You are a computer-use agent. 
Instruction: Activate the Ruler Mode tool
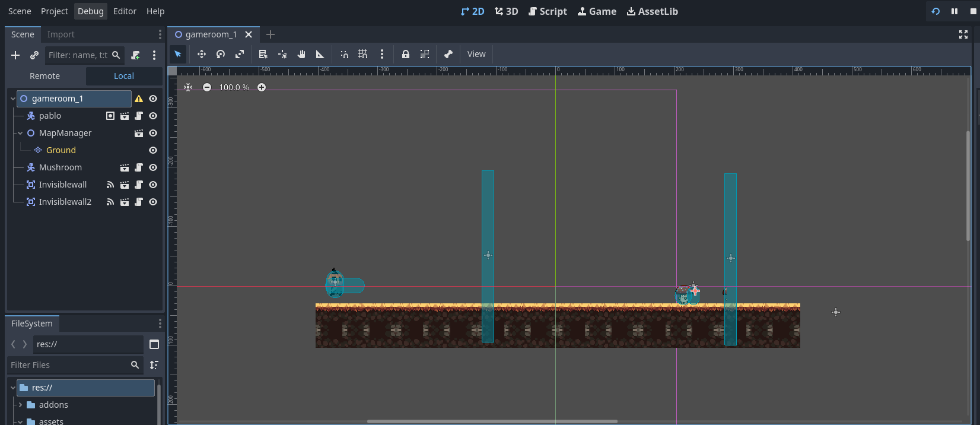(x=320, y=55)
